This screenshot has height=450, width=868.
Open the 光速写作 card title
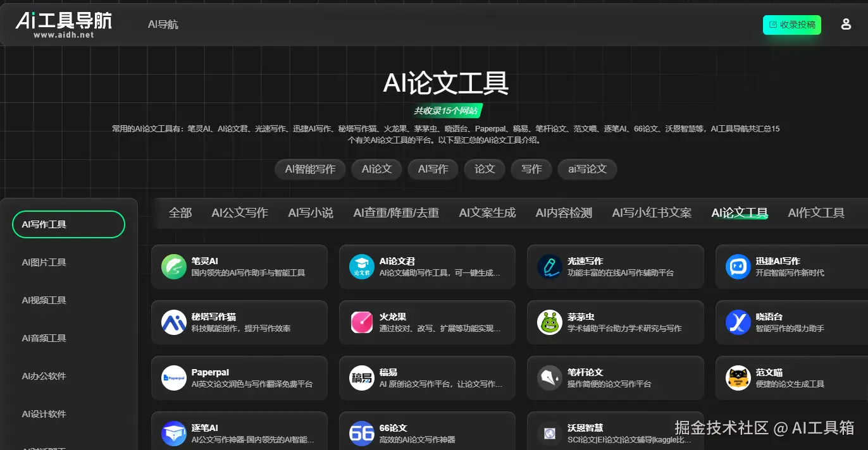tap(585, 261)
